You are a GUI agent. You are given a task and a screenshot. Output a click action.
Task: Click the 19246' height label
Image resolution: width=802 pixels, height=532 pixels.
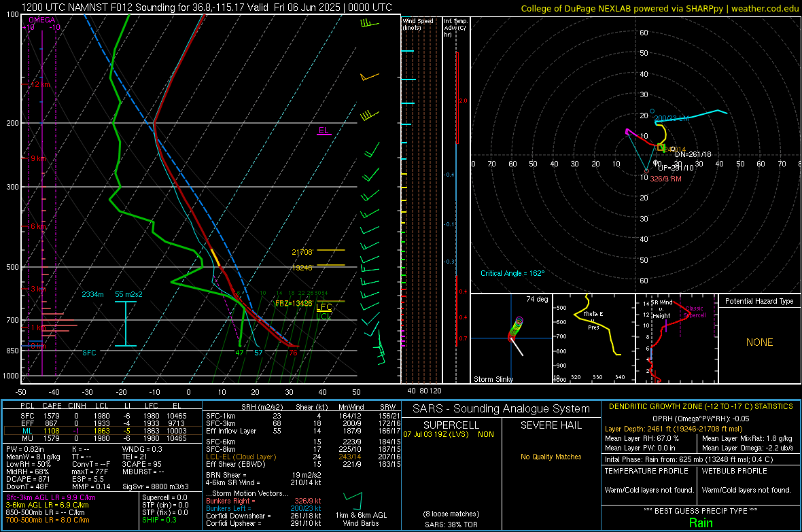click(302, 268)
